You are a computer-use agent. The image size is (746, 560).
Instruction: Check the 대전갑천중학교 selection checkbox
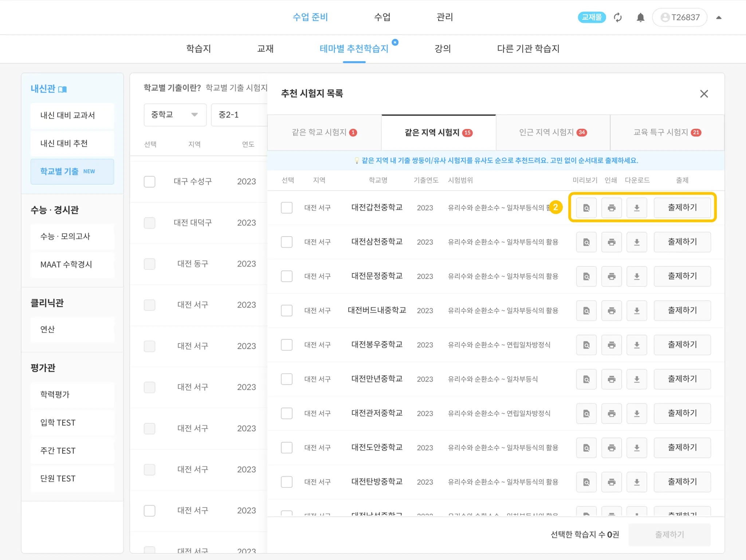tap(287, 208)
